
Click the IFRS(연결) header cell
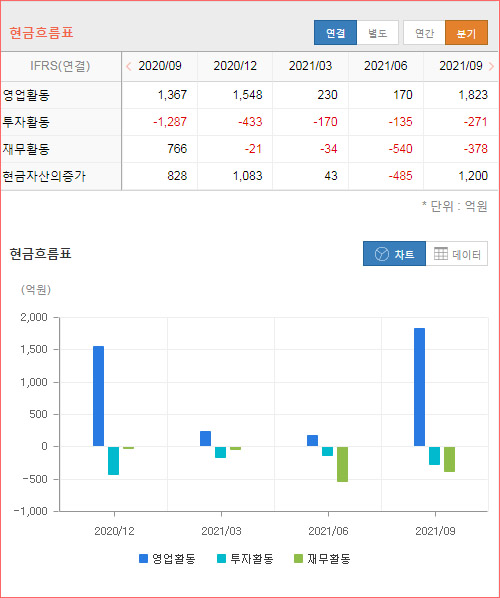tap(60, 66)
